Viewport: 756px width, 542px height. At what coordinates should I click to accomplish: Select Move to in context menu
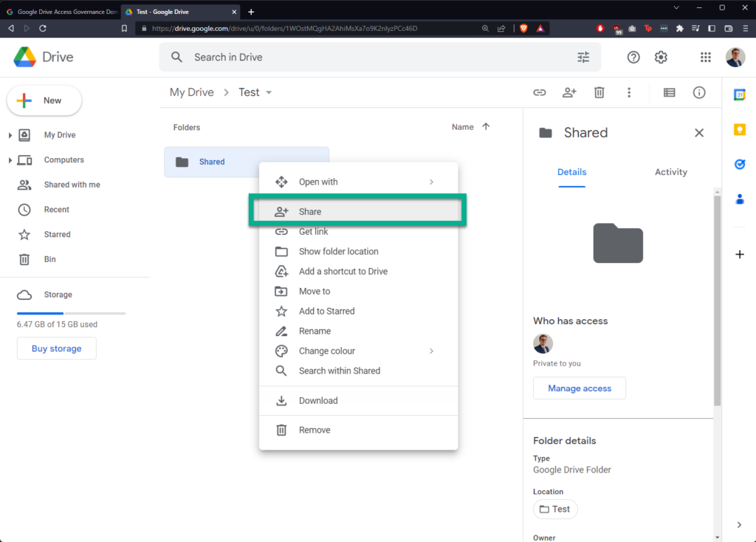click(x=358, y=291)
